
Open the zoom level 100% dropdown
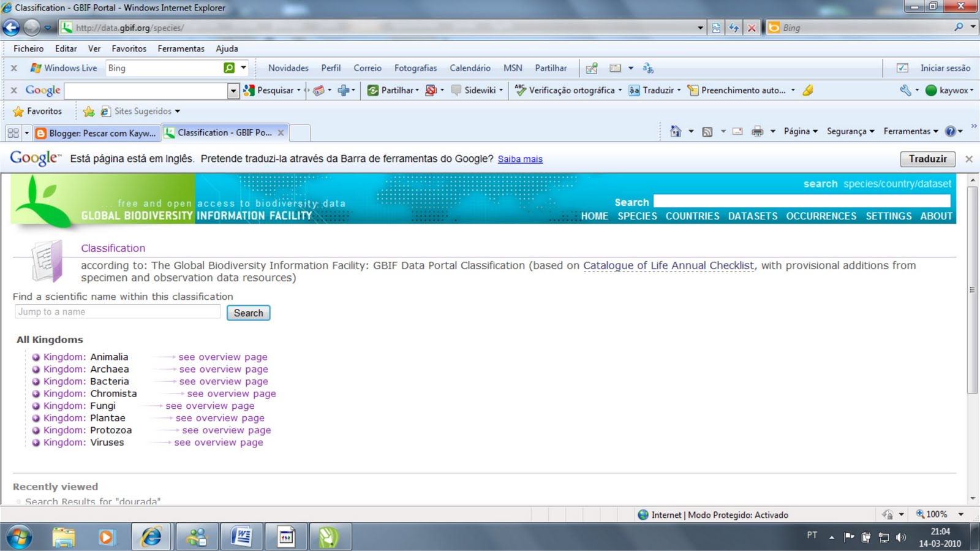tap(960, 515)
